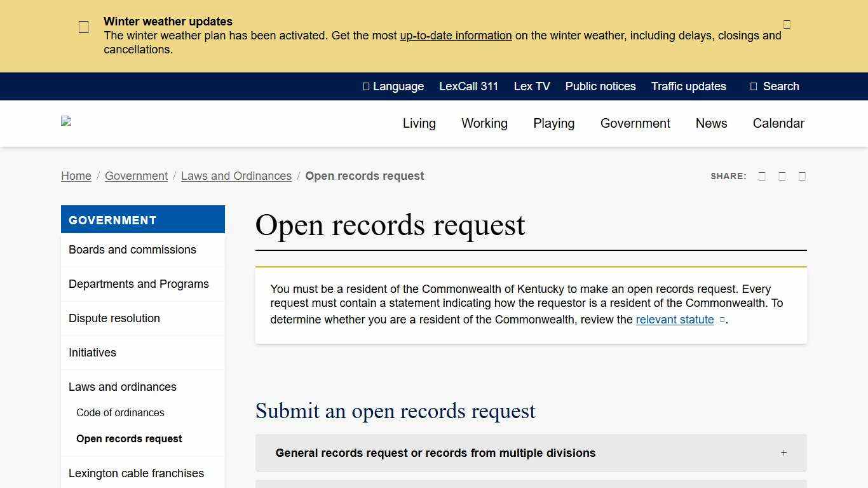The image size is (868, 488).
Task: Click the alert icon in the winter weather banner
Action: pos(83,26)
